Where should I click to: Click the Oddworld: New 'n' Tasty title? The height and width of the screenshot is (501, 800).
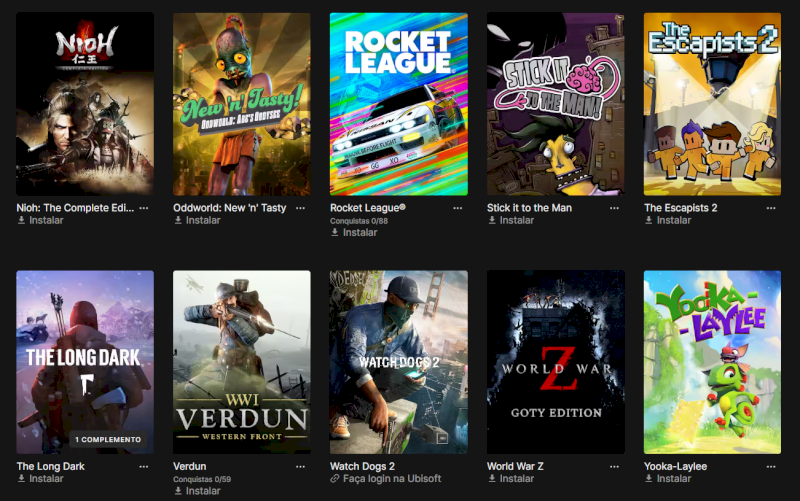coord(230,208)
